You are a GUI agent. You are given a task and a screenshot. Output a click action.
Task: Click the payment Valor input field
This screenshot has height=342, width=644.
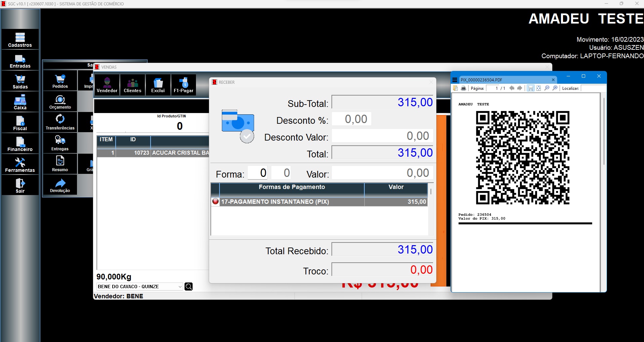[383, 173]
